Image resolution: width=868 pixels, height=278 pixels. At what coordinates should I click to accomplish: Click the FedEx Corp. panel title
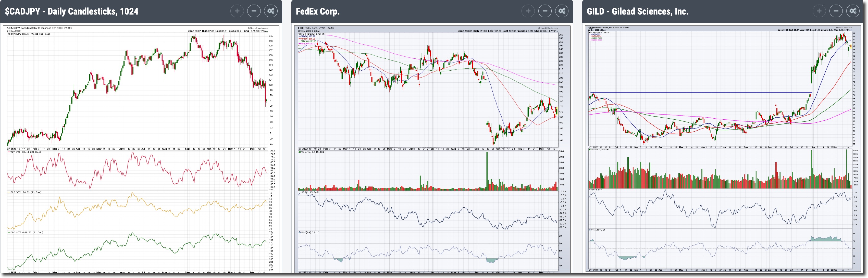point(317,11)
